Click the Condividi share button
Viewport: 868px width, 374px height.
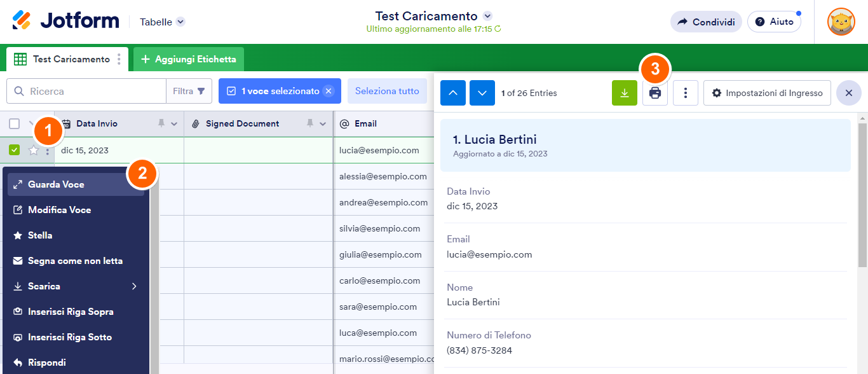(706, 22)
